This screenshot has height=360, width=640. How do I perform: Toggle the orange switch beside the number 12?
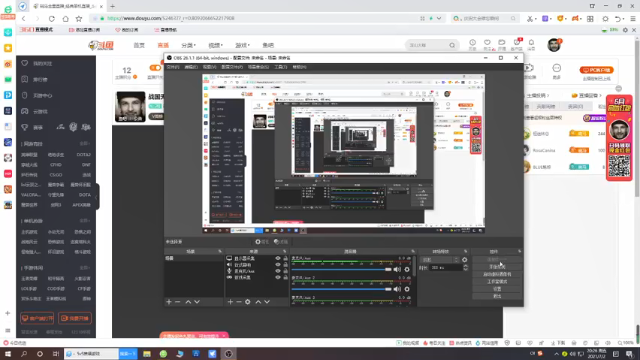point(155,68)
